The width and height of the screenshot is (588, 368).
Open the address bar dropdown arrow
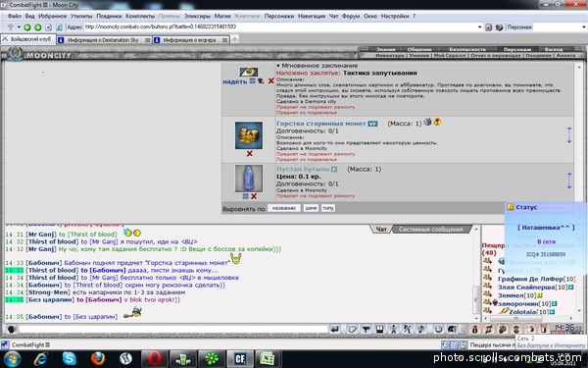[x=479, y=27]
